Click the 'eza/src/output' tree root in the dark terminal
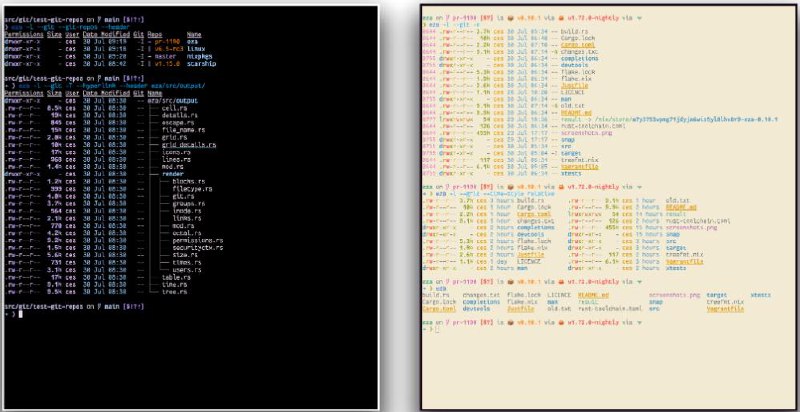 (x=172, y=101)
